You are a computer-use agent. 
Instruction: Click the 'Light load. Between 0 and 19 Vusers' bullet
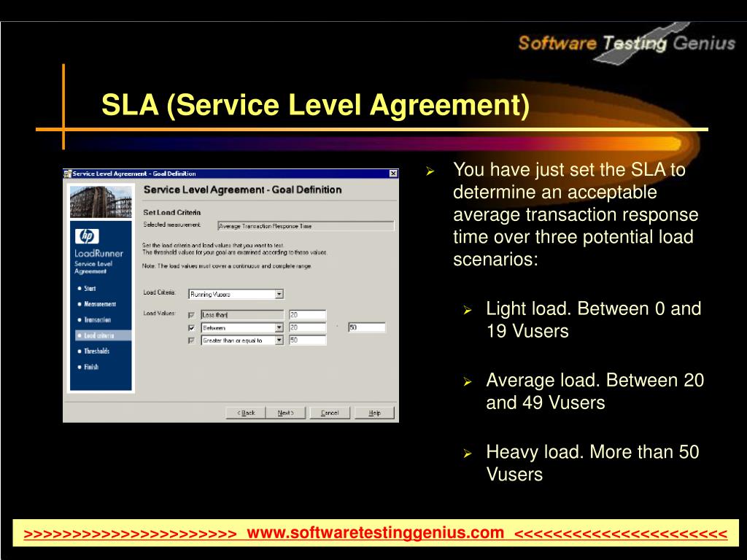(593, 319)
